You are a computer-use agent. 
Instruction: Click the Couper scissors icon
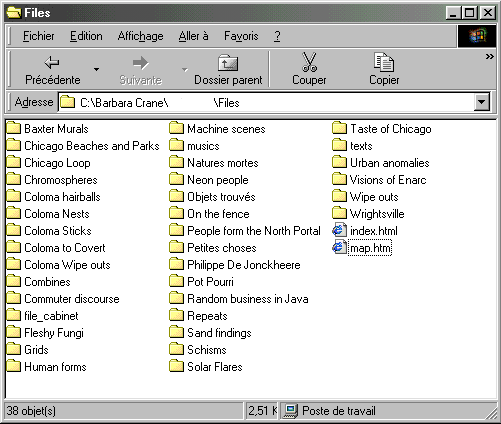pos(309,62)
